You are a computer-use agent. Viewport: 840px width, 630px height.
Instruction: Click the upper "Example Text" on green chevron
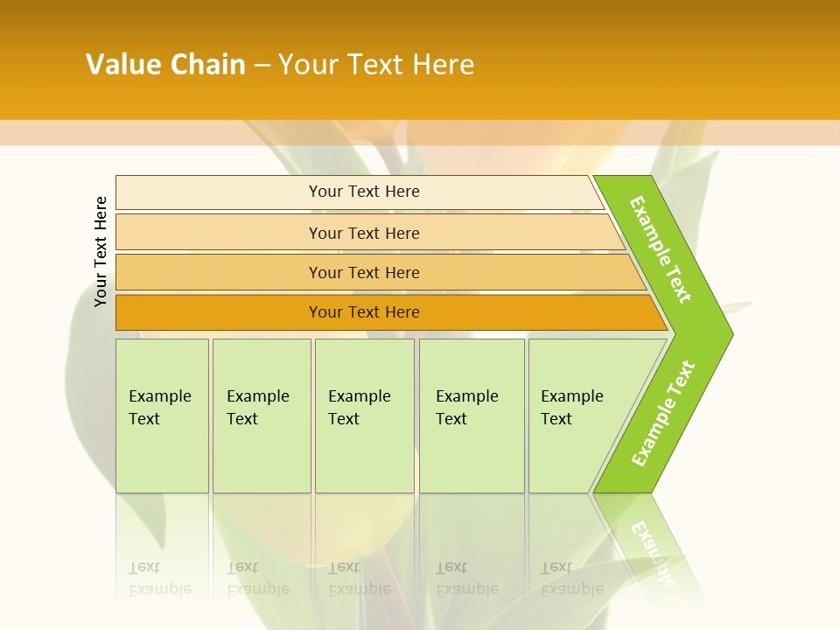point(661,249)
